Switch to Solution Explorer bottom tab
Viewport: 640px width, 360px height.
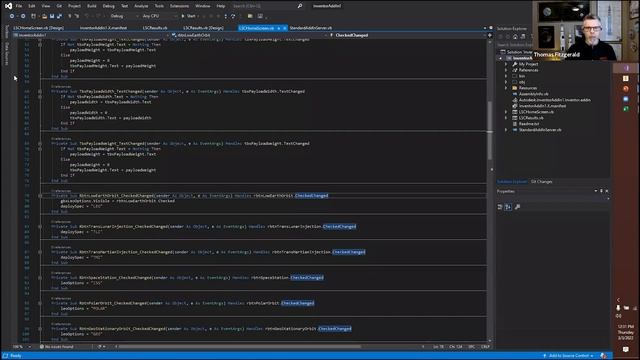512,182
